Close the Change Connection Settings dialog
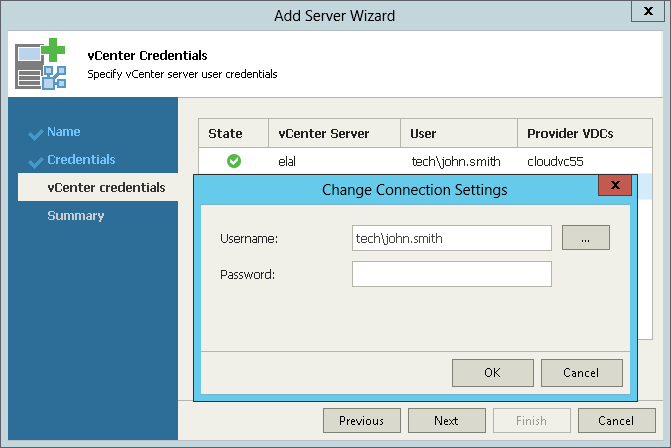Viewport: 671px width, 448px height. tap(615, 185)
